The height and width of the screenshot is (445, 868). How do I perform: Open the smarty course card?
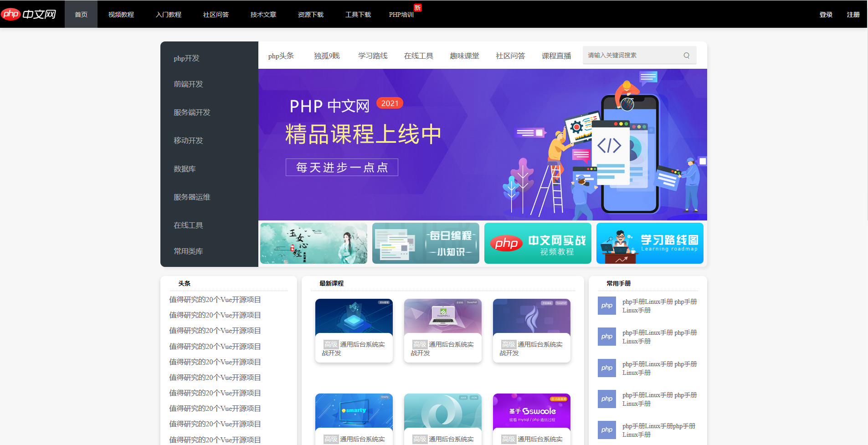coord(354,419)
